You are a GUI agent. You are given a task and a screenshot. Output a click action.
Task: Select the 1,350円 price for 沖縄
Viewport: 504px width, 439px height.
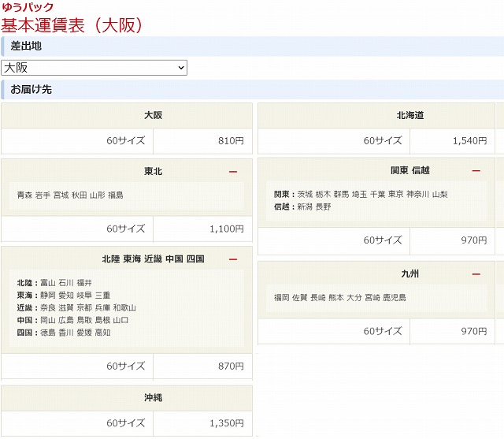[227, 423]
